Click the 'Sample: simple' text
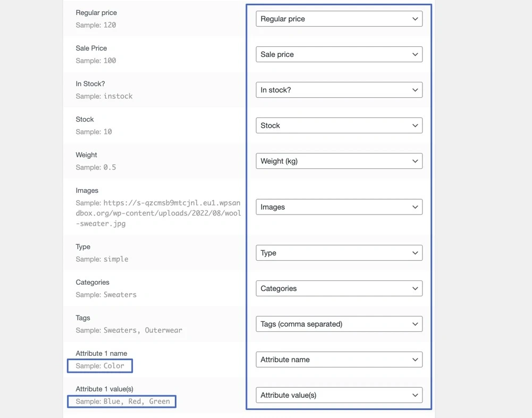This screenshot has height=418, width=532. click(102, 259)
